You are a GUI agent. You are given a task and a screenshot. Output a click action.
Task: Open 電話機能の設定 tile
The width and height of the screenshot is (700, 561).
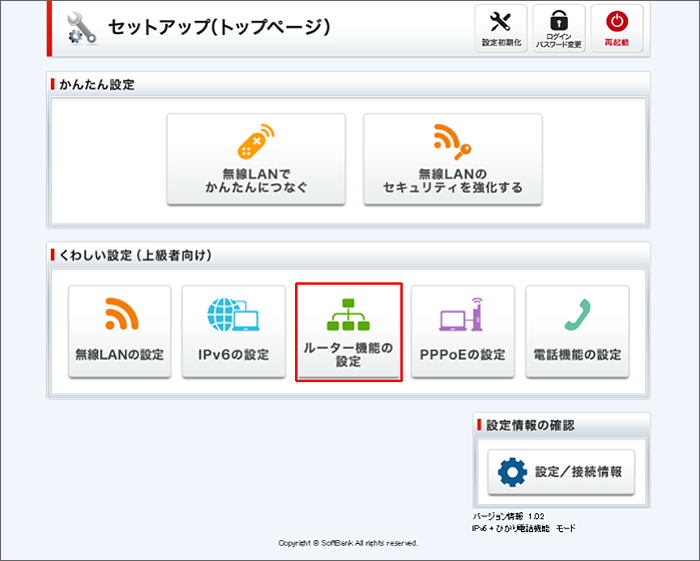coord(577,332)
